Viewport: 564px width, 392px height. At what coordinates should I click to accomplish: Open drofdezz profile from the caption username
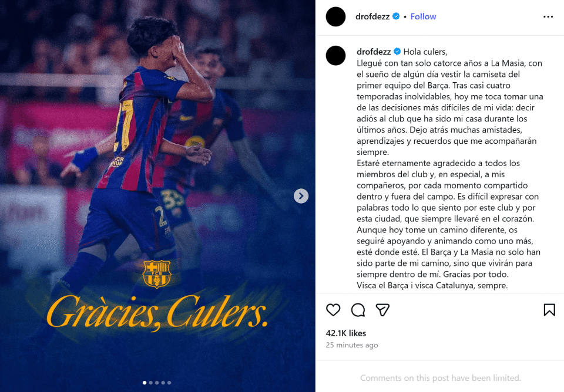tap(374, 52)
